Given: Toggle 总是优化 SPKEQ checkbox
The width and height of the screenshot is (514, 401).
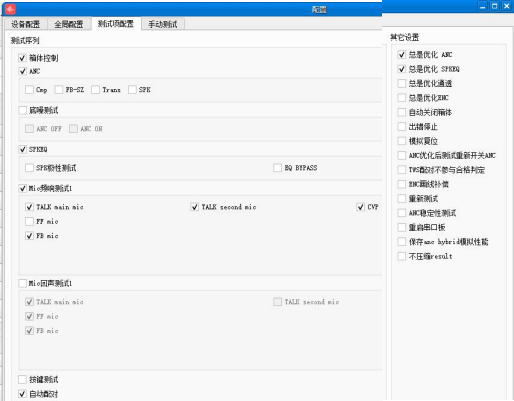Looking at the screenshot, I should pyautogui.click(x=402, y=69).
